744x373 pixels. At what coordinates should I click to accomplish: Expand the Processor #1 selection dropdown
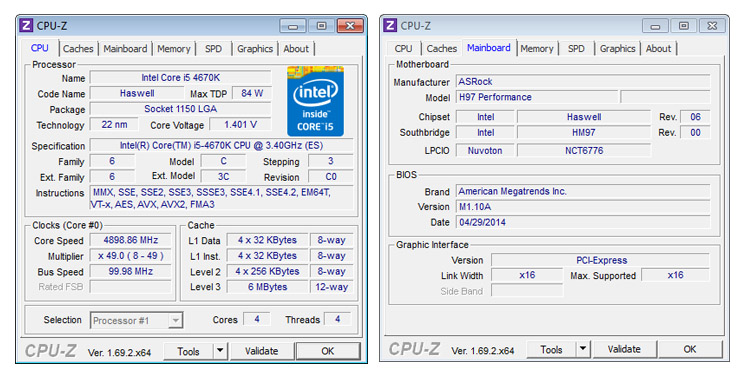click(175, 320)
